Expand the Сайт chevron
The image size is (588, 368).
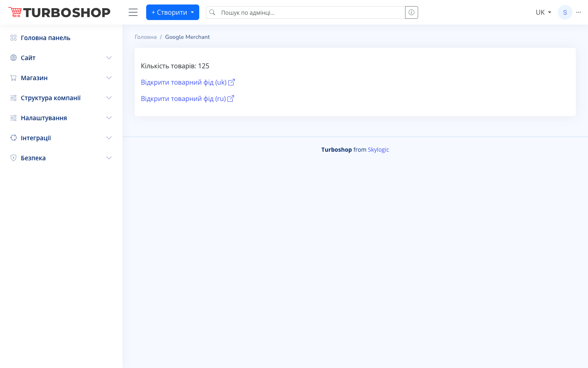109,58
